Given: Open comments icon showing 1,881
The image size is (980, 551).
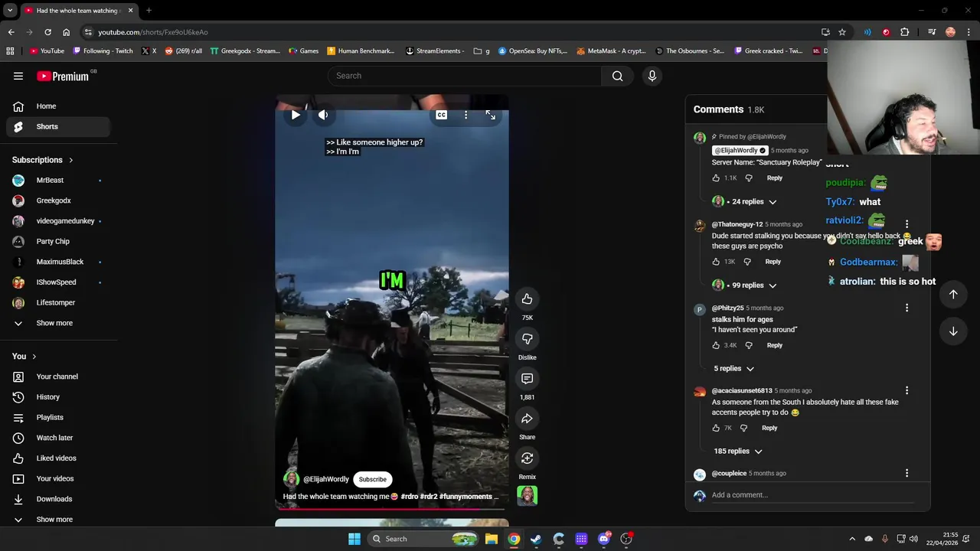Looking at the screenshot, I should (527, 378).
